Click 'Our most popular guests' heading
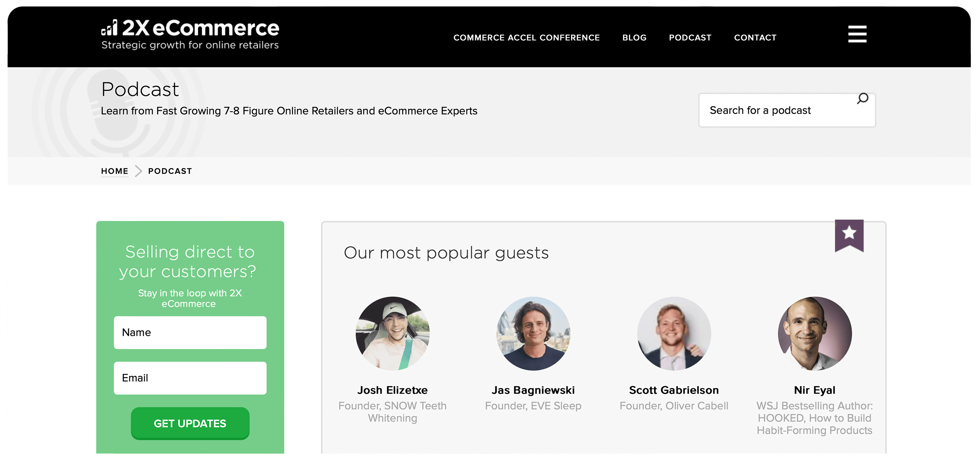This screenshot has height=459, width=980. coord(446,253)
